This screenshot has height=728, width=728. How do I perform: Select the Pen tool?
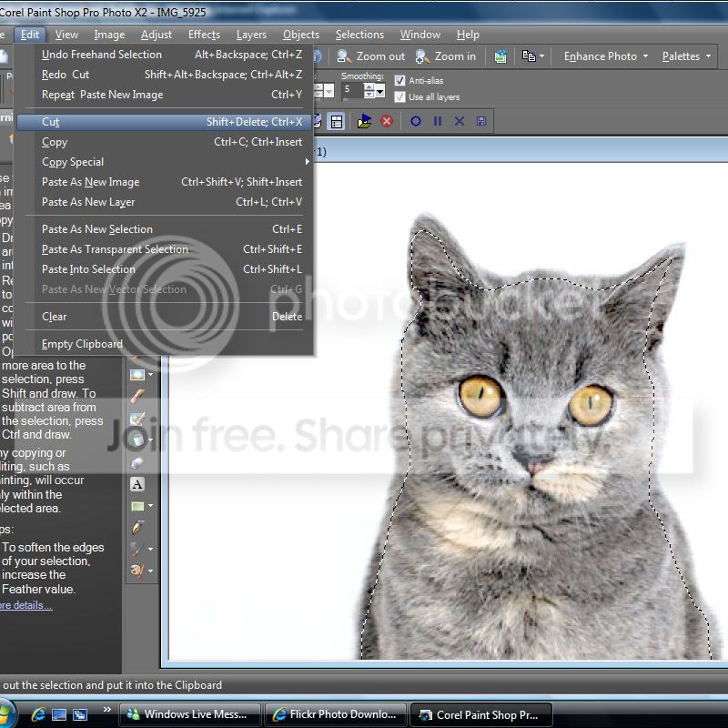138,527
